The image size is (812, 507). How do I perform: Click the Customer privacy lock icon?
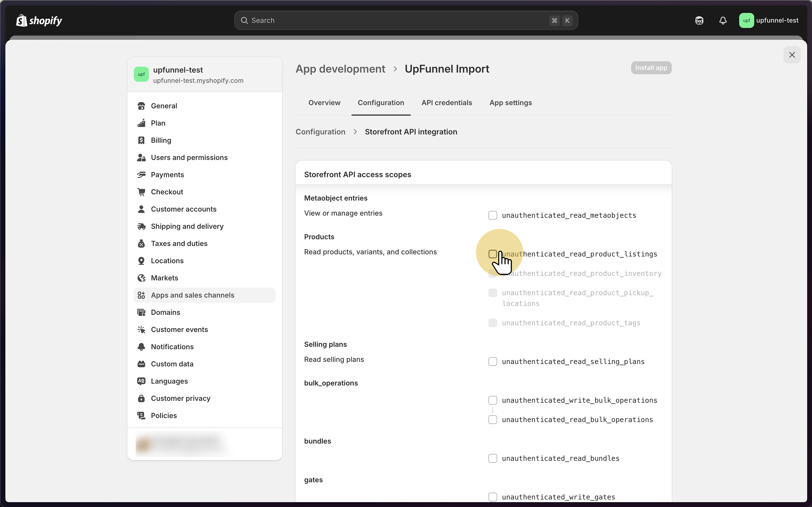(141, 398)
